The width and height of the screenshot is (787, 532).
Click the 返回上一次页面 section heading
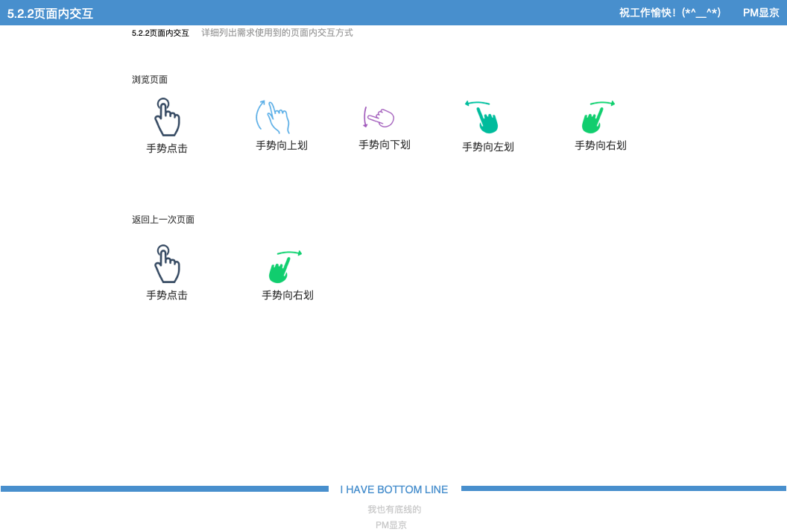(163, 220)
